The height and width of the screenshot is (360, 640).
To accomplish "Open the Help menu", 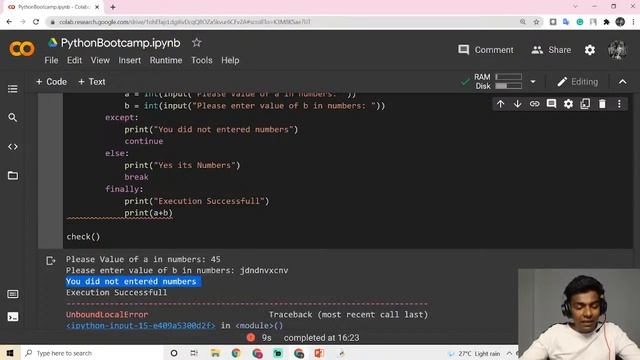I will [230, 60].
